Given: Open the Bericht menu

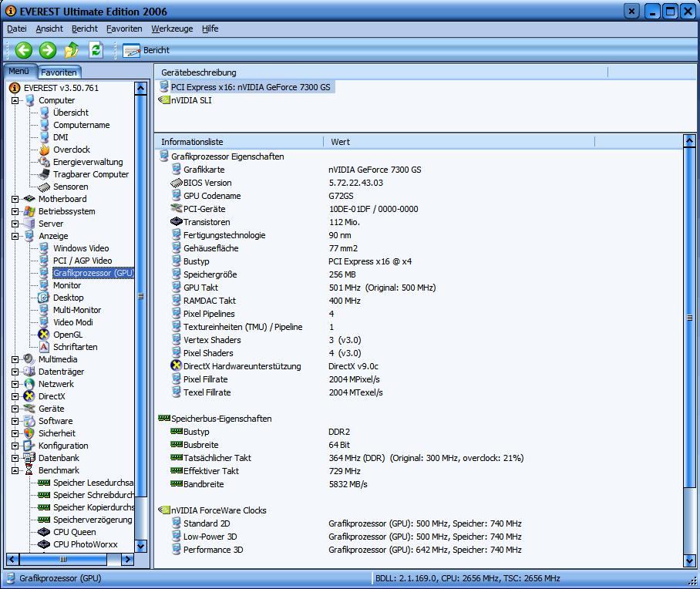Looking at the screenshot, I should 84,29.
